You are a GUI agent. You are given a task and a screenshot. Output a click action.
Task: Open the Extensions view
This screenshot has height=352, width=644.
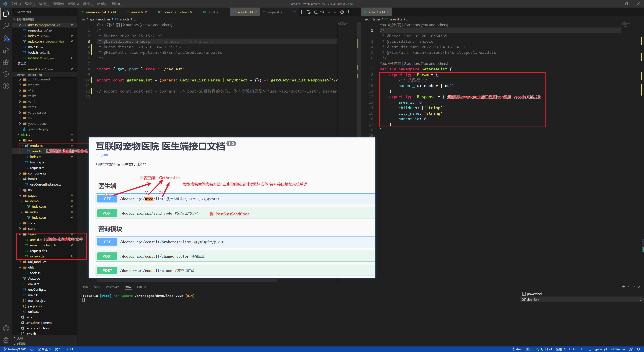(6, 62)
